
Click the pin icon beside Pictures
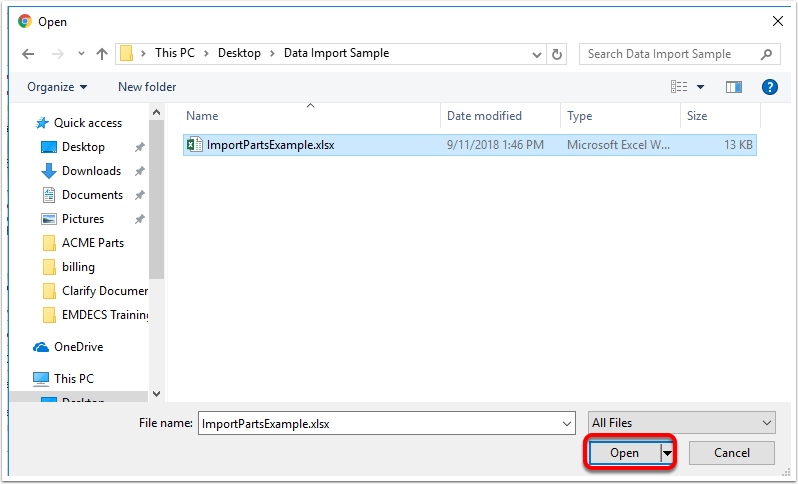pos(139,219)
